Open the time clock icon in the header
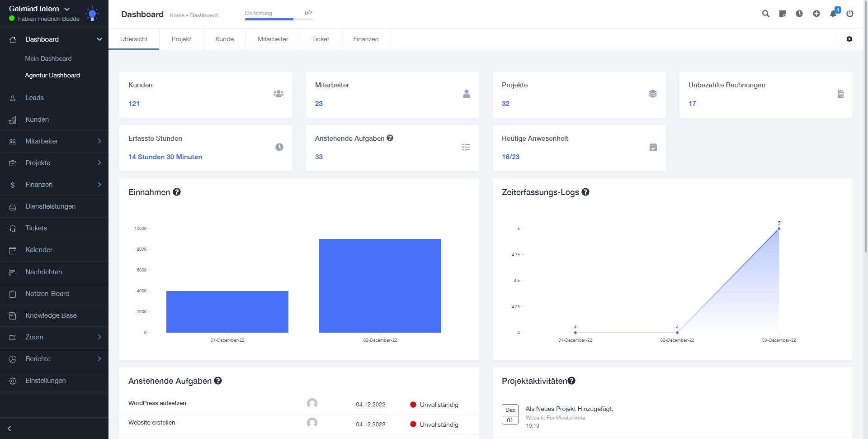 [x=799, y=14]
